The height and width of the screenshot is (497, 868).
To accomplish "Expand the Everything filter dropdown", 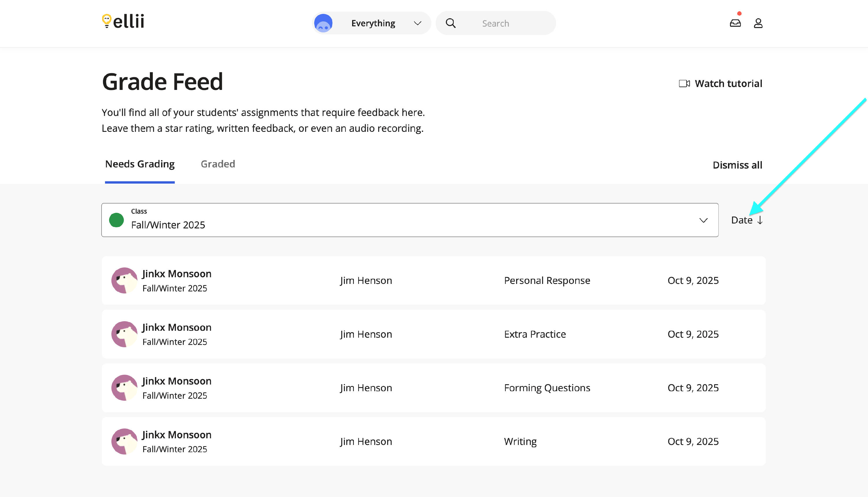I will click(417, 23).
